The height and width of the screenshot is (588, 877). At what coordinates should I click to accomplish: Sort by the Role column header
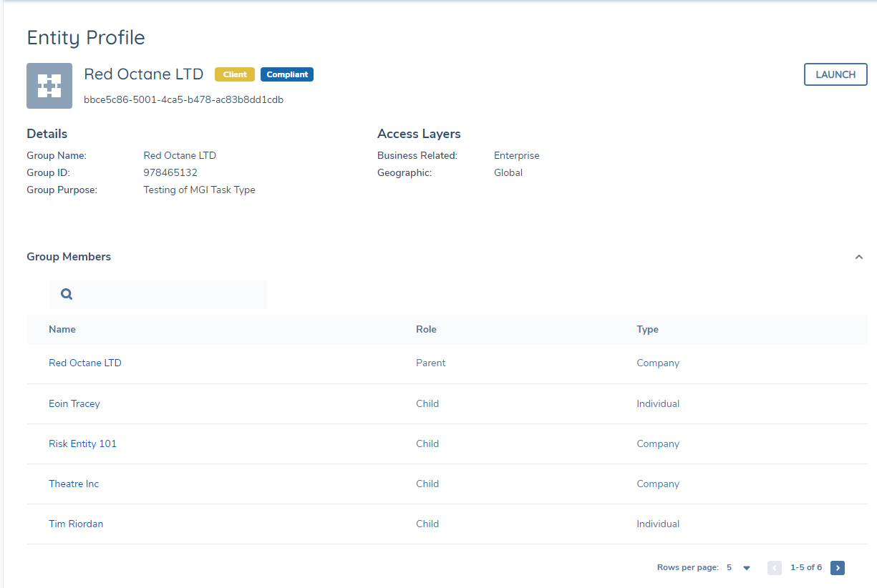(x=426, y=330)
